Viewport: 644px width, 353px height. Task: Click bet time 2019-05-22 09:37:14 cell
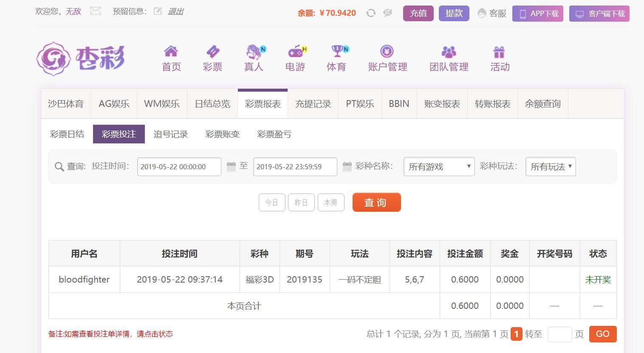click(180, 280)
